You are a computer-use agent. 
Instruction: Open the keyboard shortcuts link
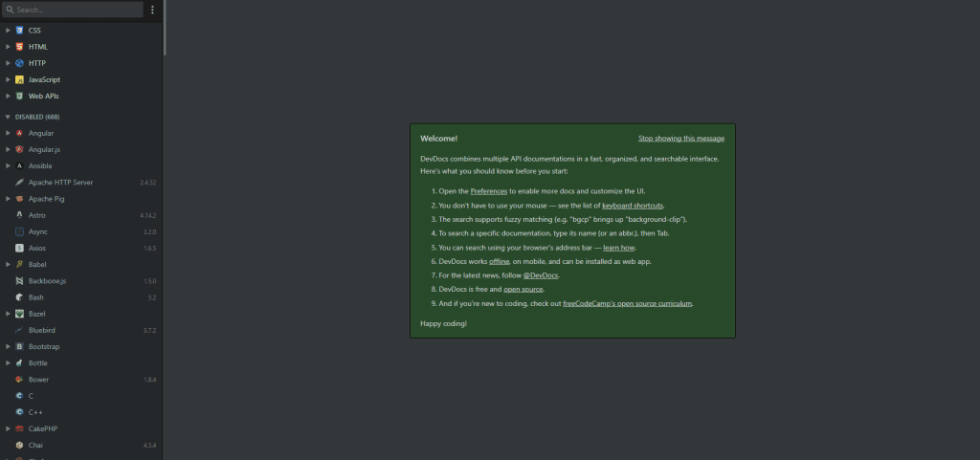point(633,206)
